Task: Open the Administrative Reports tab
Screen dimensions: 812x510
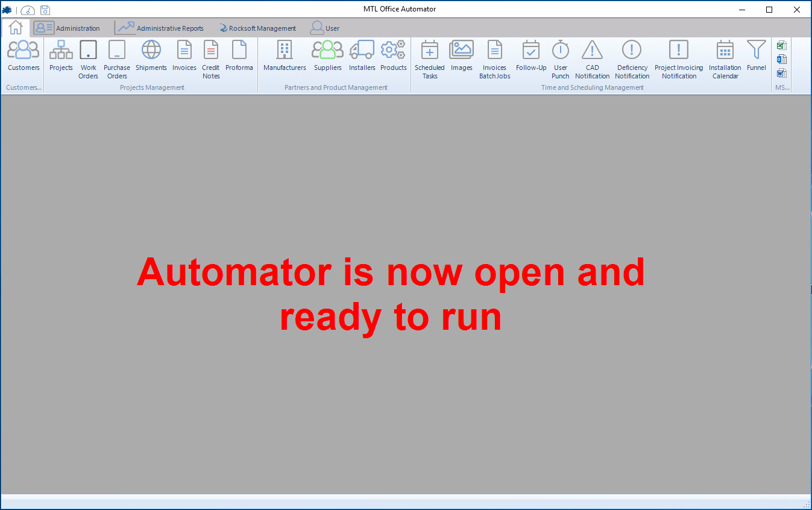Action: (159, 28)
